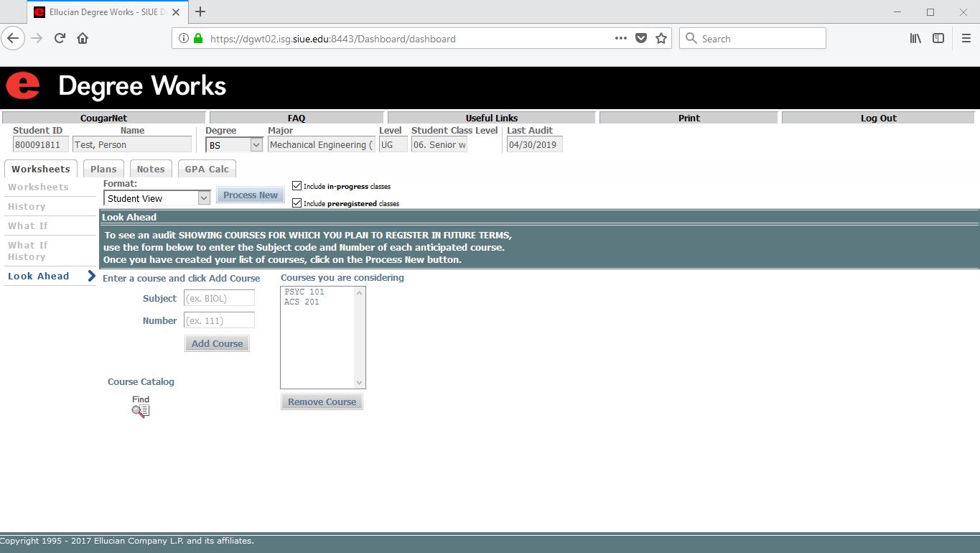Image resolution: width=980 pixels, height=553 pixels.
Task: Open the Degree dropdown showing BS
Action: pyautogui.click(x=234, y=145)
